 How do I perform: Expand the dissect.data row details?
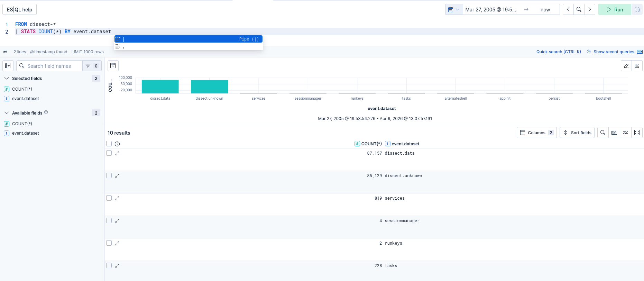(x=117, y=153)
